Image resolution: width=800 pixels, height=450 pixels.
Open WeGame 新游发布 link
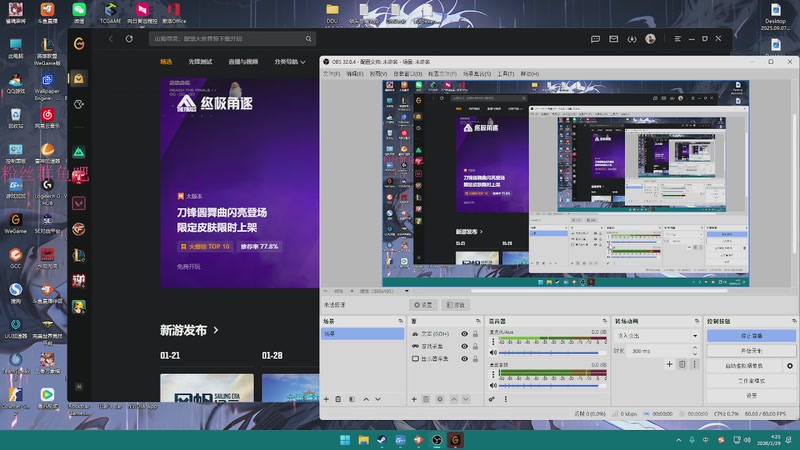point(189,330)
